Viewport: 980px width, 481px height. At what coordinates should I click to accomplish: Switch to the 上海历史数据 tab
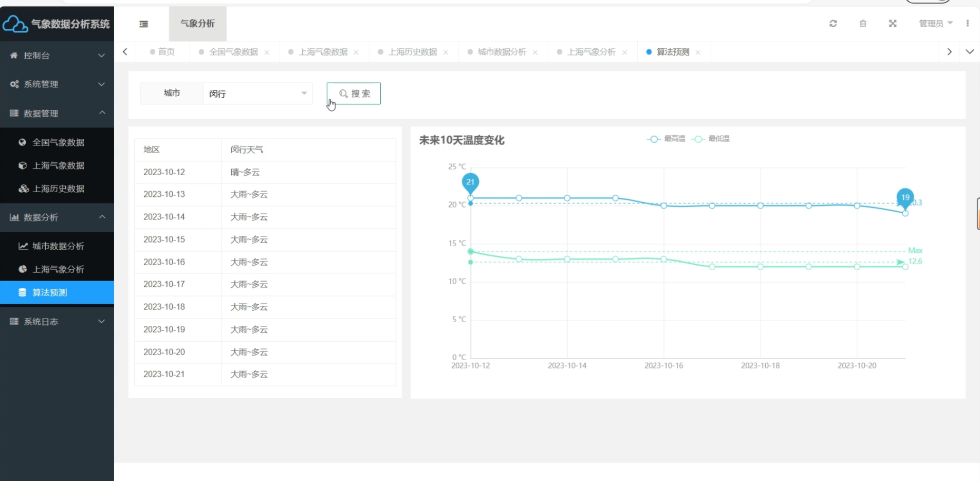[412, 52]
